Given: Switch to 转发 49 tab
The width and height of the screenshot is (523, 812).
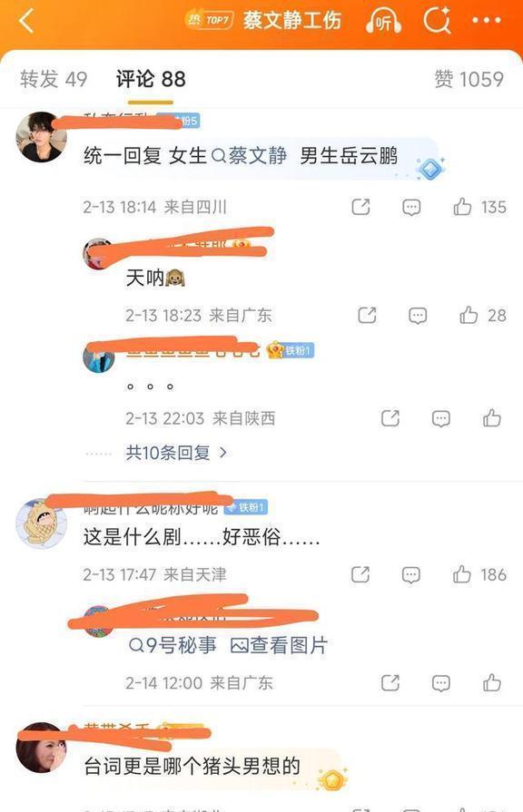Looking at the screenshot, I should pos(54,79).
